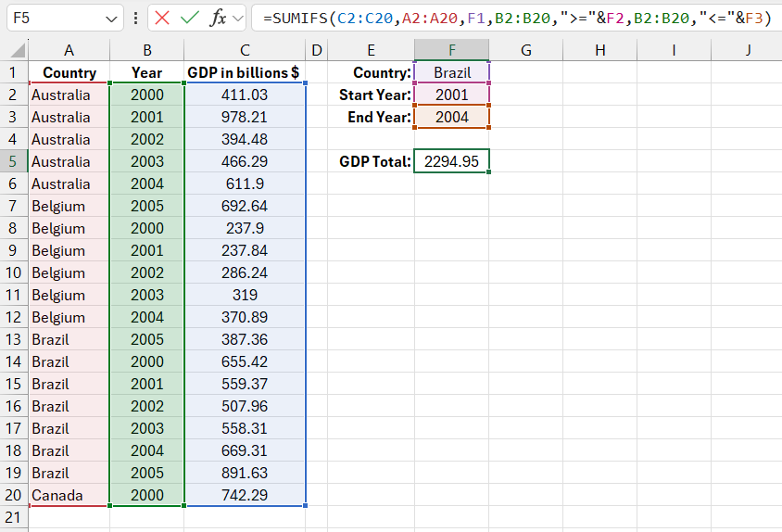The width and height of the screenshot is (782, 532).
Task: Select column H header
Action: [600, 50]
